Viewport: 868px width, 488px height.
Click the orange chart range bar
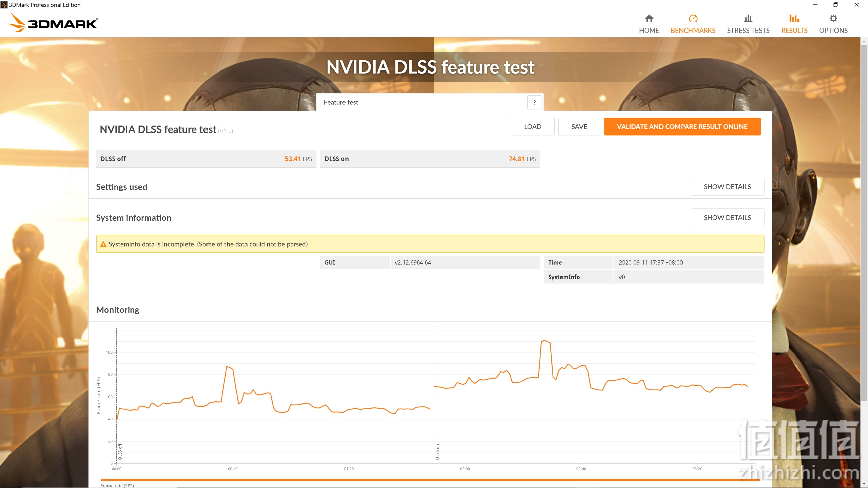[430, 480]
